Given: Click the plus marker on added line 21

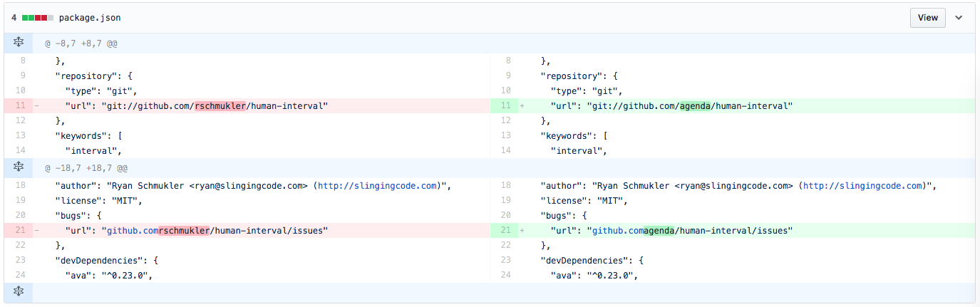Looking at the screenshot, I should pos(522,231).
